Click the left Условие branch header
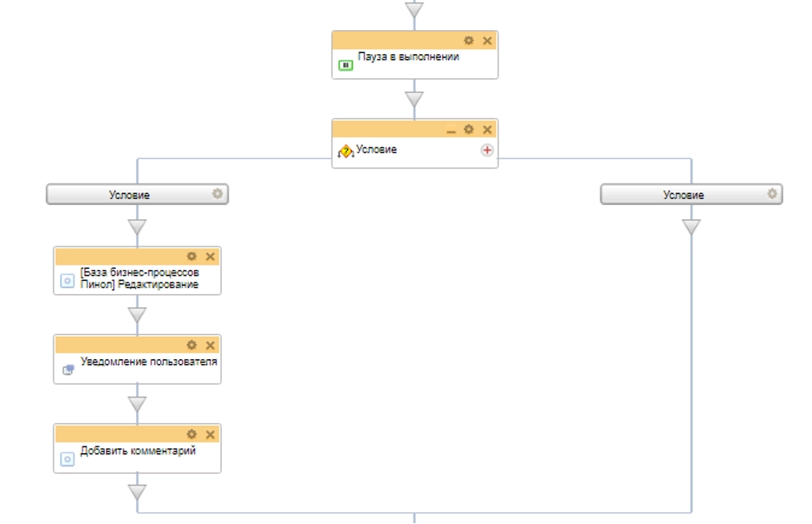Image resolution: width=812 pixels, height=524 pixels. (129, 195)
